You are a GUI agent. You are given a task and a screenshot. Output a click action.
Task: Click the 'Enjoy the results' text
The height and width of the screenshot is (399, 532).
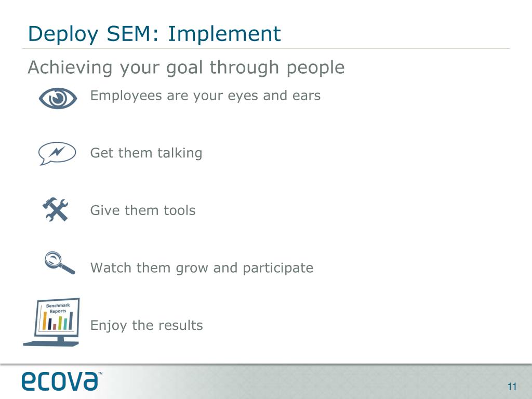tap(147, 326)
